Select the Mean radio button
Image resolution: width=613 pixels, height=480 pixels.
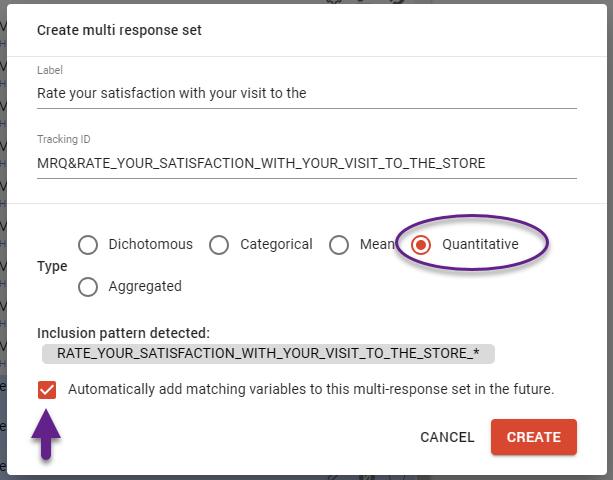(340, 245)
